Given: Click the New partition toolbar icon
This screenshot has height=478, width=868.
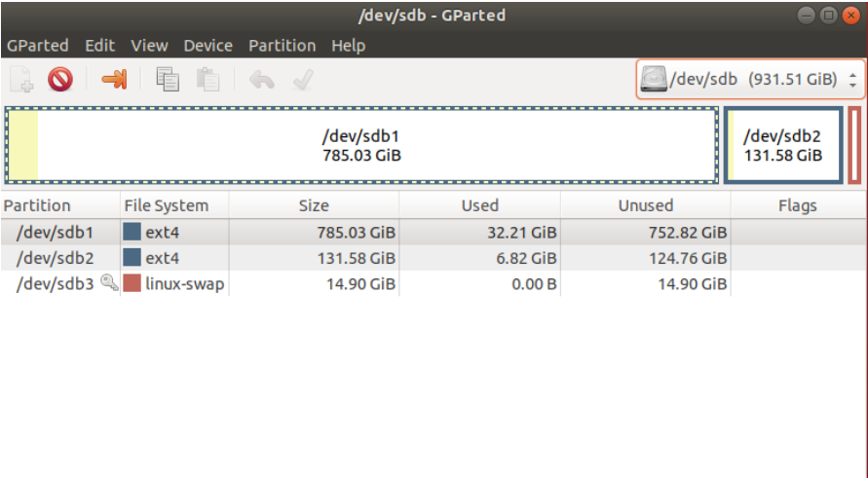Looking at the screenshot, I should (x=21, y=79).
